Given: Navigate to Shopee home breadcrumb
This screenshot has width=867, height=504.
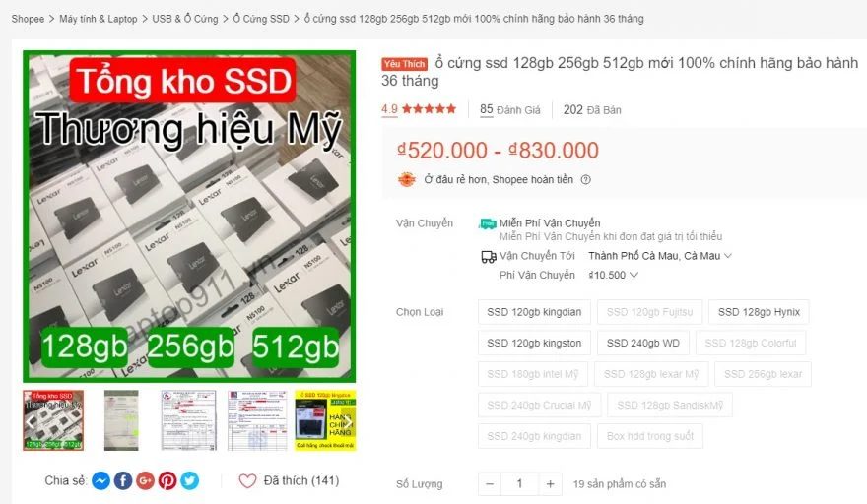Looking at the screenshot, I should click(x=28, y=19).
